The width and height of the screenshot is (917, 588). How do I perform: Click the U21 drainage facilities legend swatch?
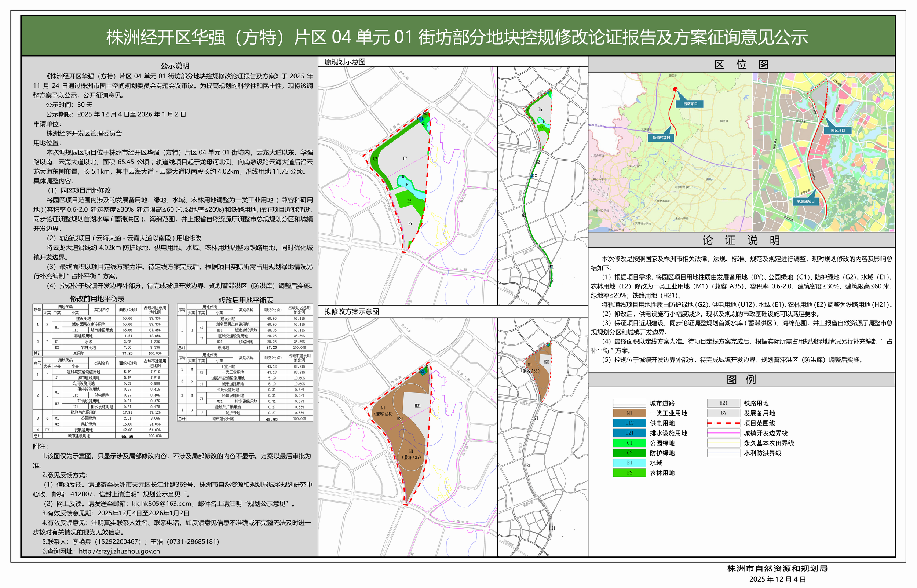[629, 433]
